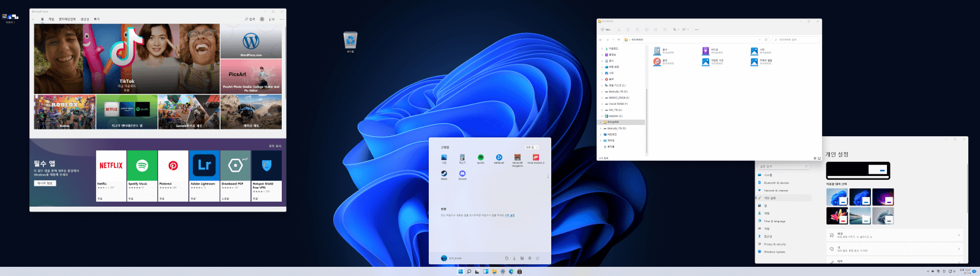Open the PicsArt Photo Studio tile

coord(251,76)
